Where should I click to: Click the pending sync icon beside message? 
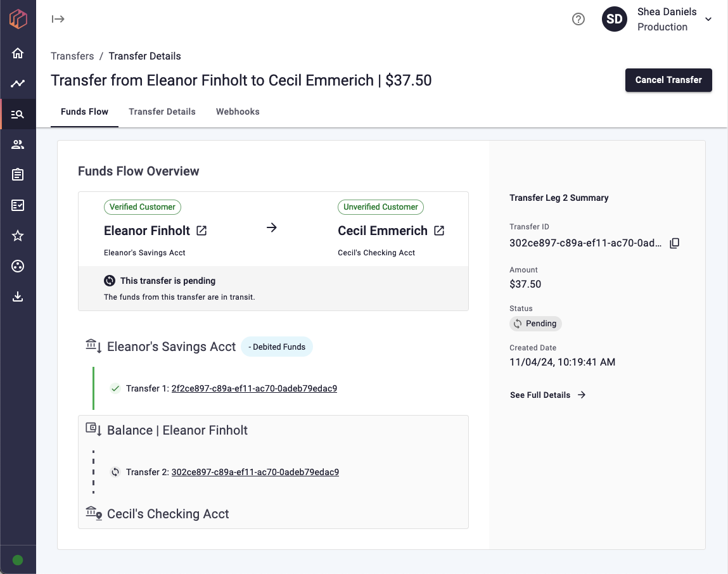click(x=110, y=281)
